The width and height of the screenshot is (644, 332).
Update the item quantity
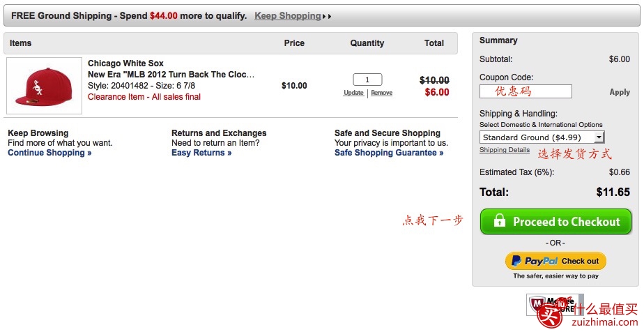point(353,93)
